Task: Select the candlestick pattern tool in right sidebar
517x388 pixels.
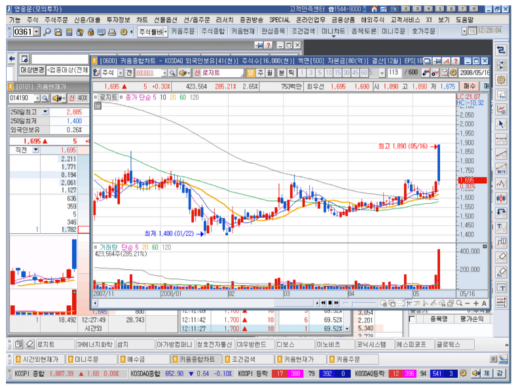Action: click(x=501, y=198)
